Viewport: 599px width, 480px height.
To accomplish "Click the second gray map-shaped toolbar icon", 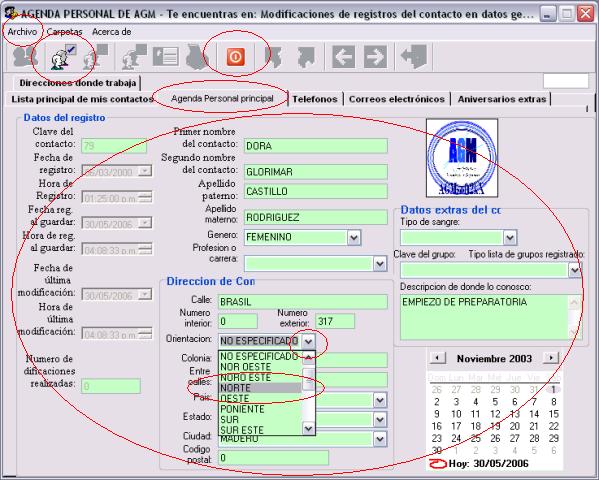I will click(x=306, y=57).
